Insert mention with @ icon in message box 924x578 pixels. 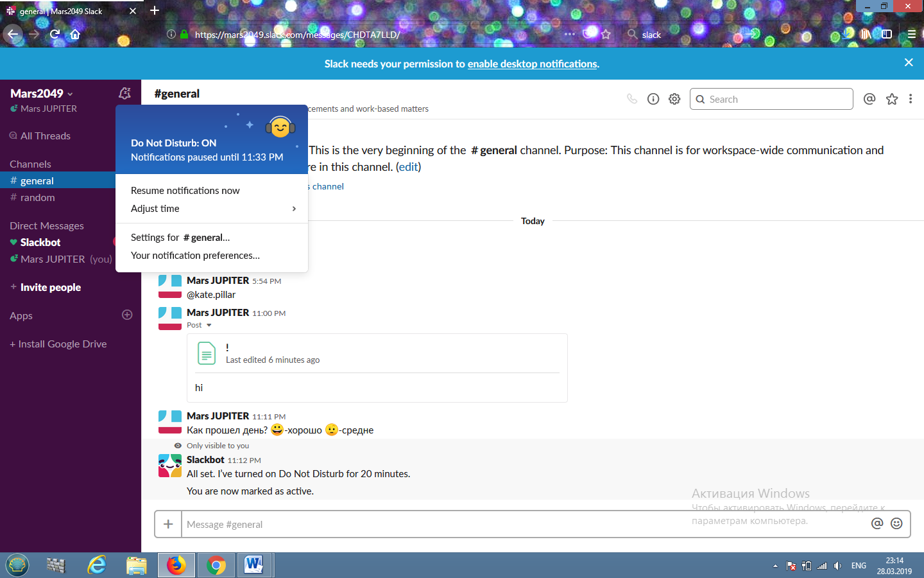coord(877,523)
